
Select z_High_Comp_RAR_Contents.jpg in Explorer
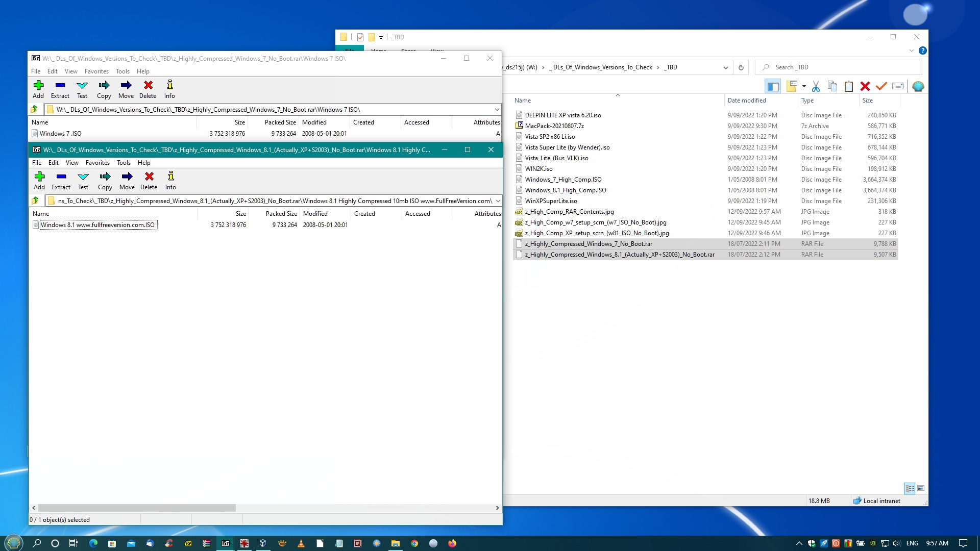click(569, 212)
